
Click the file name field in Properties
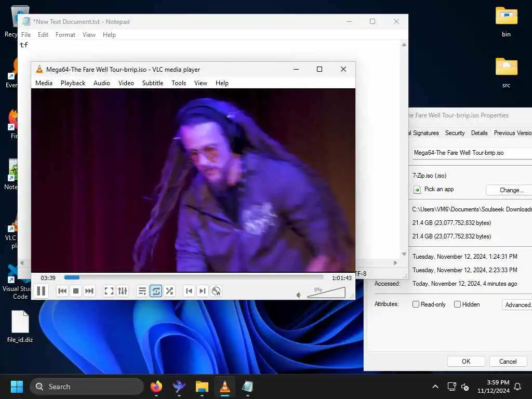click(472, 153)
